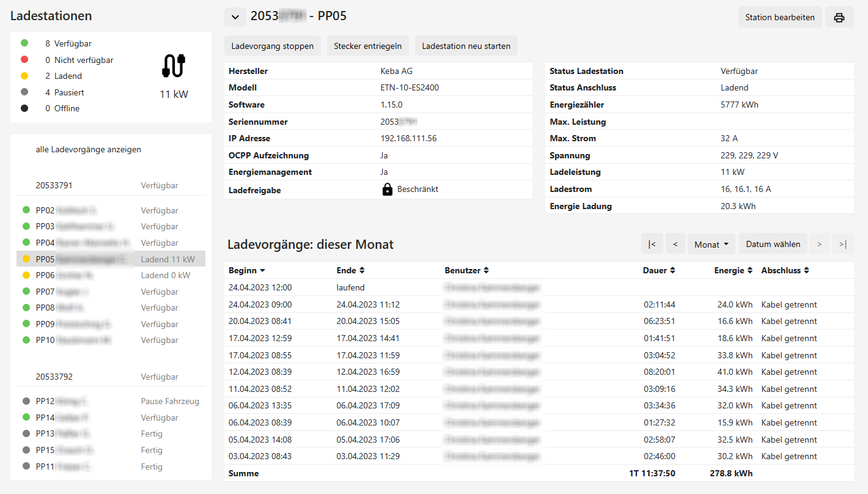Click the yellow Ladend status dot in the summary
868x494 pixels.
(24, 76)
